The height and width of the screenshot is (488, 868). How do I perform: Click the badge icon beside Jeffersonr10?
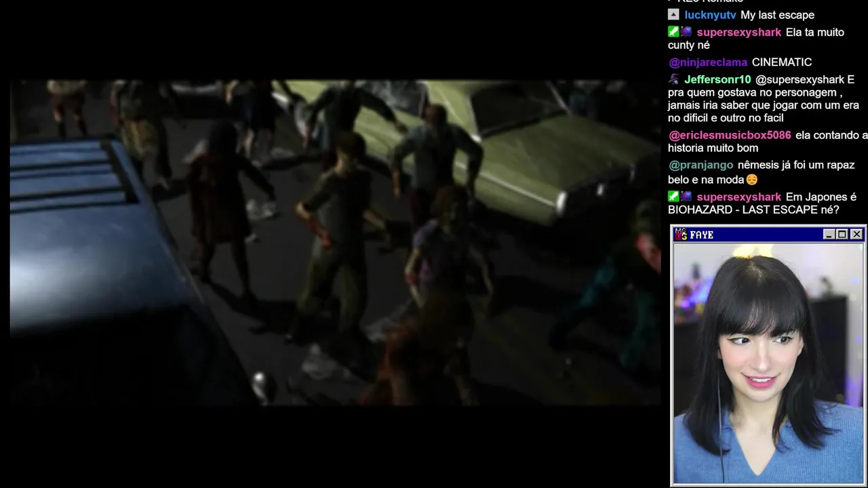coord(673,79)
